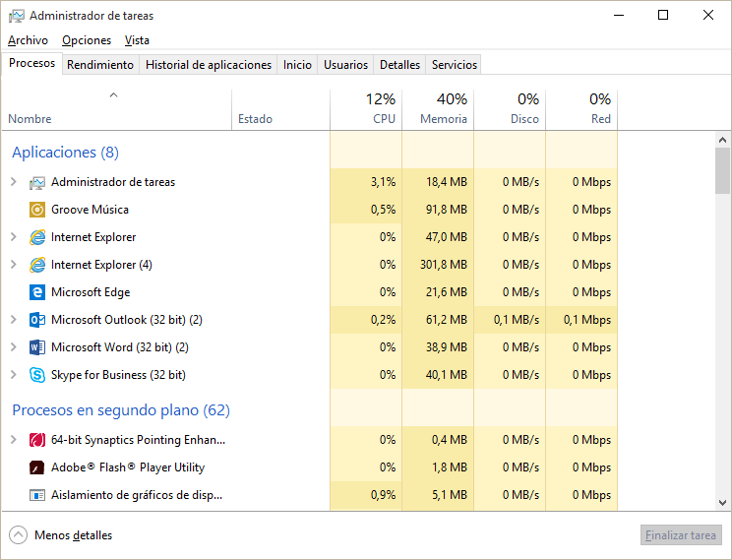Select the Procesos tab
The image size is (732, 560).
(31, 64)
